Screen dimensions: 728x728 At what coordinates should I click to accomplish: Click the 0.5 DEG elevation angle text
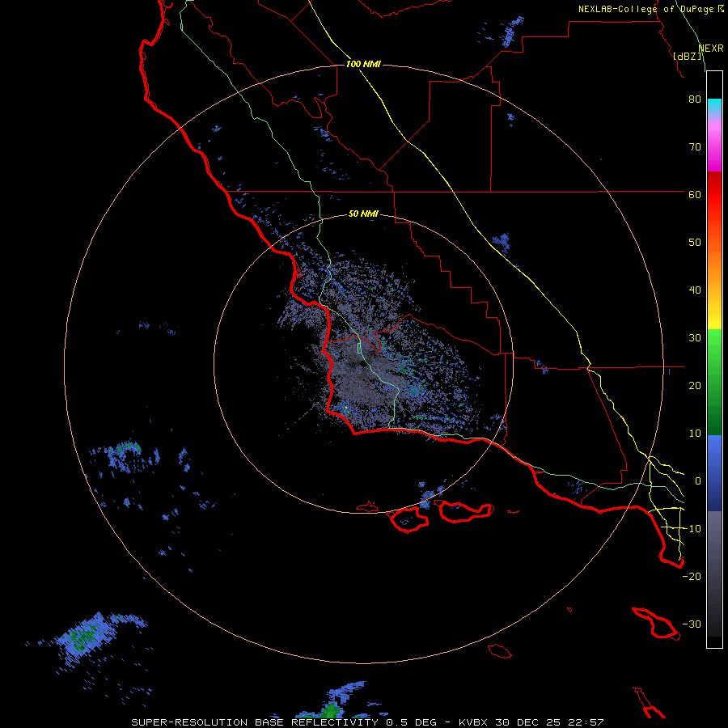pyautogui.click(x=410, y=722)
